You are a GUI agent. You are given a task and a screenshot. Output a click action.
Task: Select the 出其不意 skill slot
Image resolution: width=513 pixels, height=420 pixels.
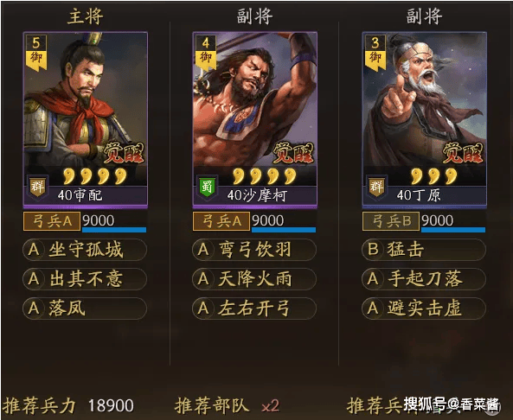click(85, 279)
